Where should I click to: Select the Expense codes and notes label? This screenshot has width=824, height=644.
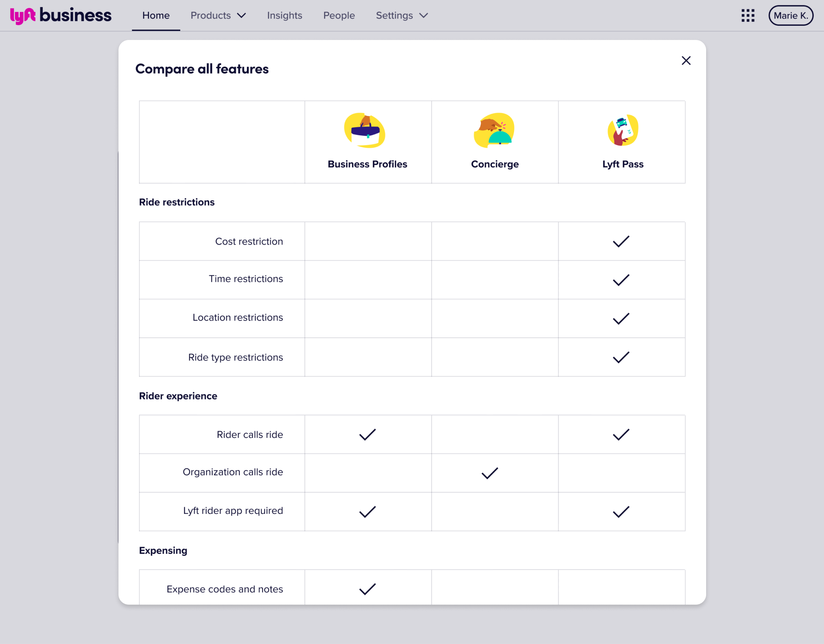point(225,589)
